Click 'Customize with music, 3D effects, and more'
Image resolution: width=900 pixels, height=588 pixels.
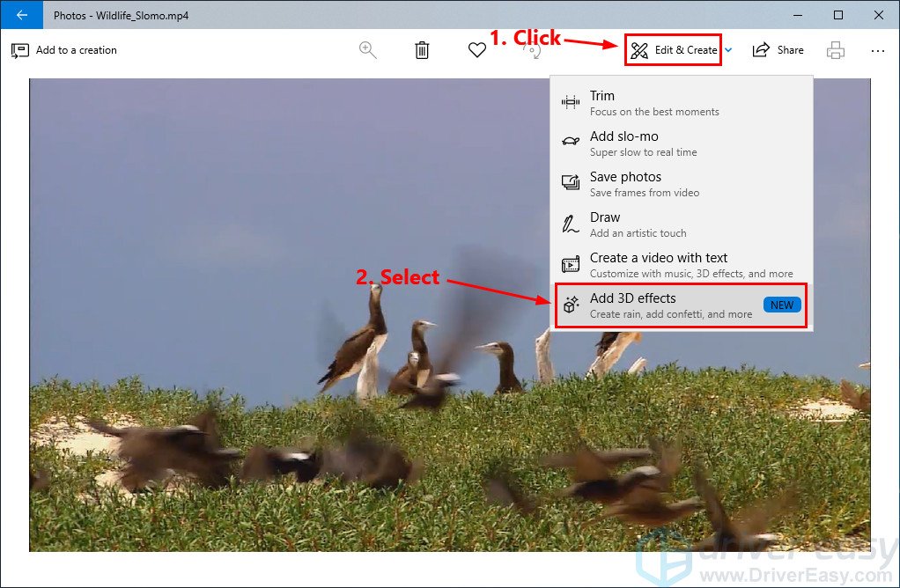pyautogui.click(x=691, y=274)
